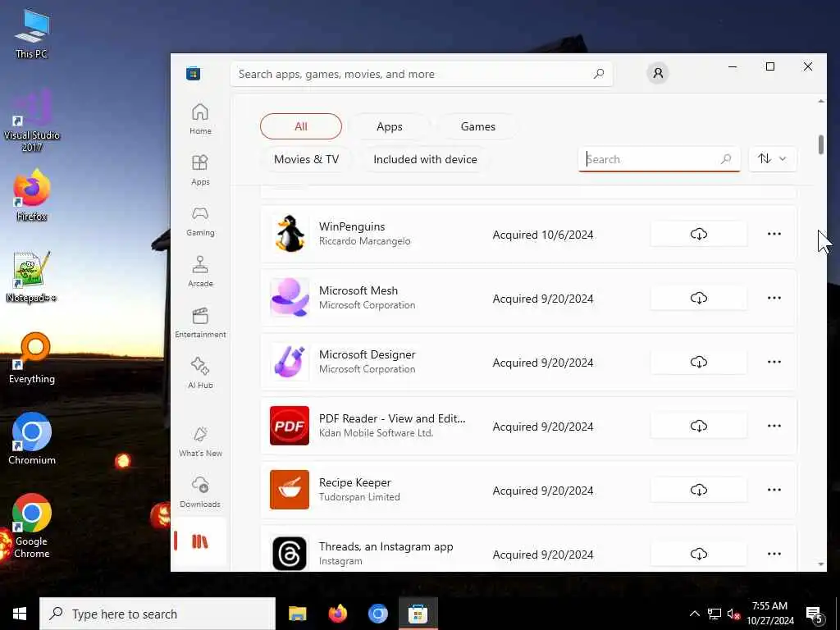
Task: Open the WinPenguins title text
Action: [352, 226]
